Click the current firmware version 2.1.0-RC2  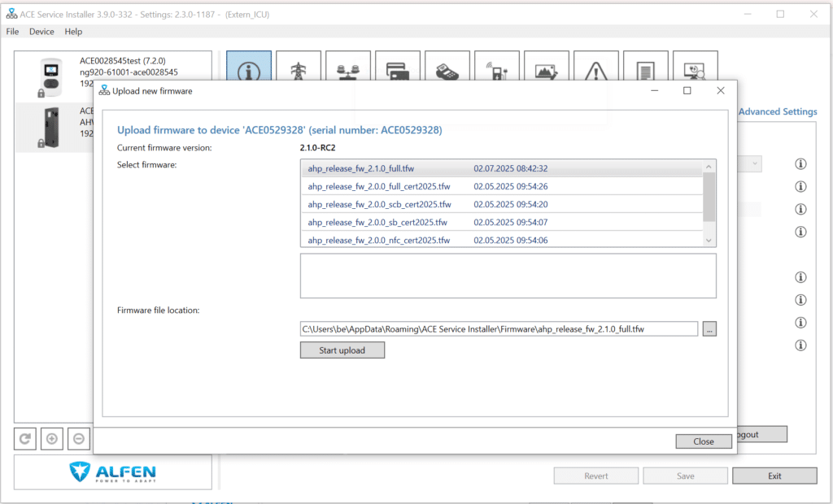point(318,148)
